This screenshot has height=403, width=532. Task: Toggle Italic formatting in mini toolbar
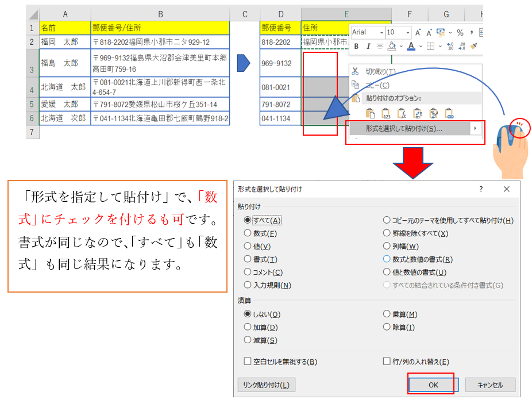pyautogui.click(x=368, y=47)
